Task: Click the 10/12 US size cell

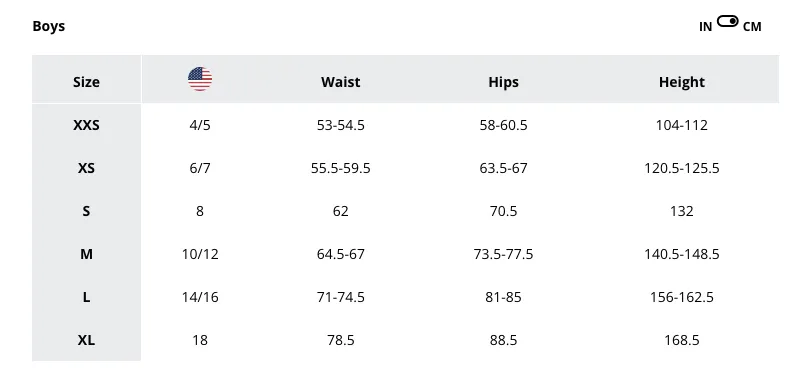Action: coord(200,254)
